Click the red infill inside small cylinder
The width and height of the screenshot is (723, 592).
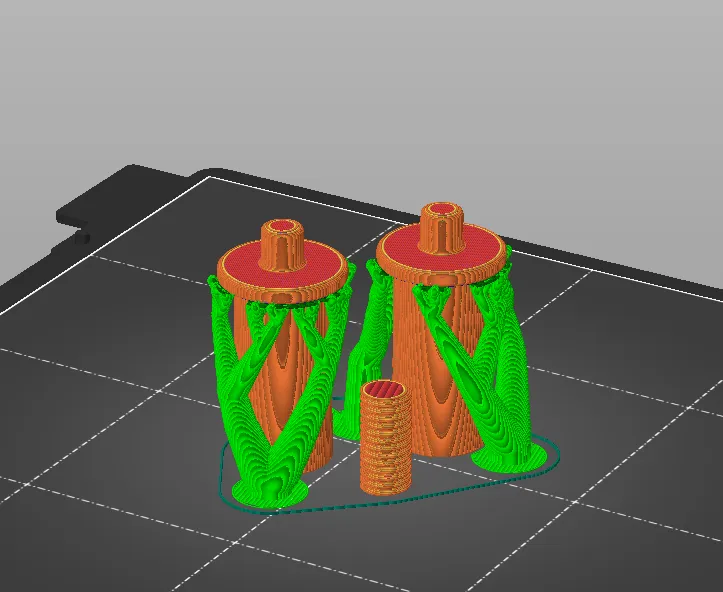click(384, 390)
